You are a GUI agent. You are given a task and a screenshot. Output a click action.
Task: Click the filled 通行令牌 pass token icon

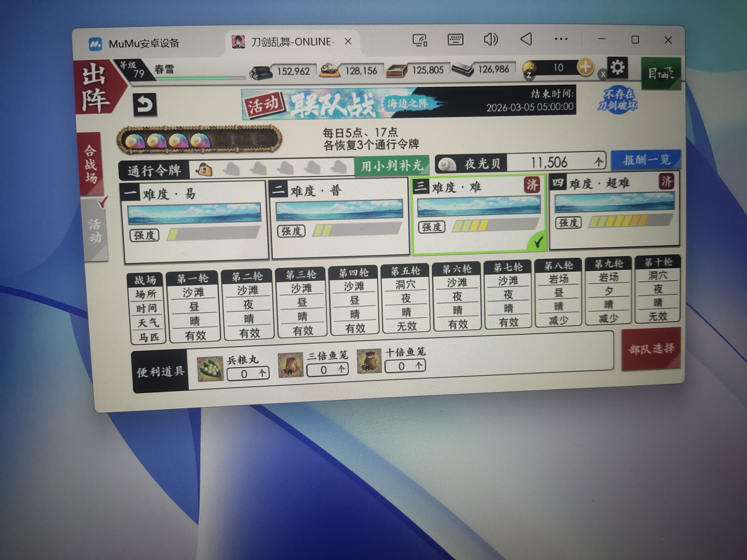point(204,169)
